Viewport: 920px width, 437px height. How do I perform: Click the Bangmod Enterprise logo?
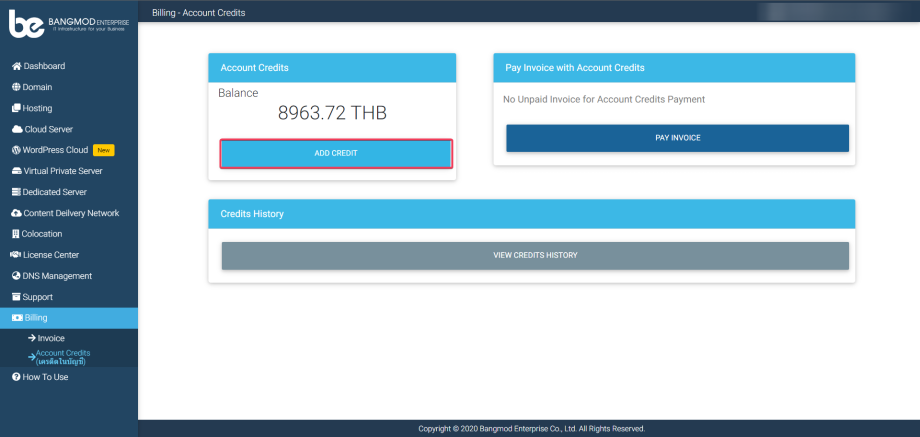tap(68, 24)
